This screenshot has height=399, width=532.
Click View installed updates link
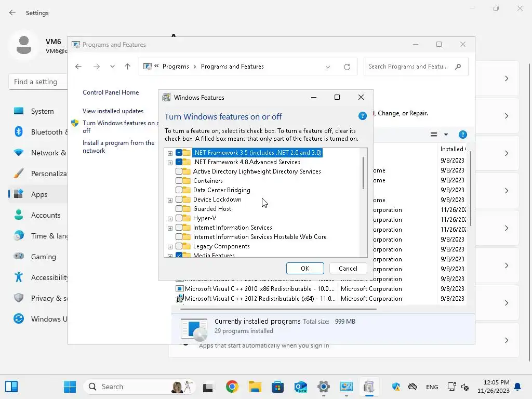113,111
